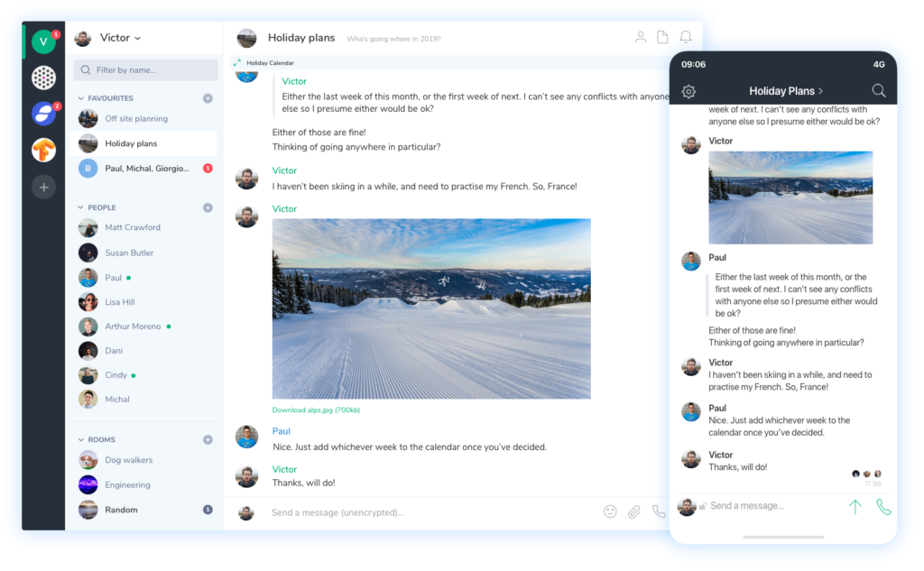Screen dimensions: 924x571
Task: Open room files via the document icon
Action: (x=663, y=38)
